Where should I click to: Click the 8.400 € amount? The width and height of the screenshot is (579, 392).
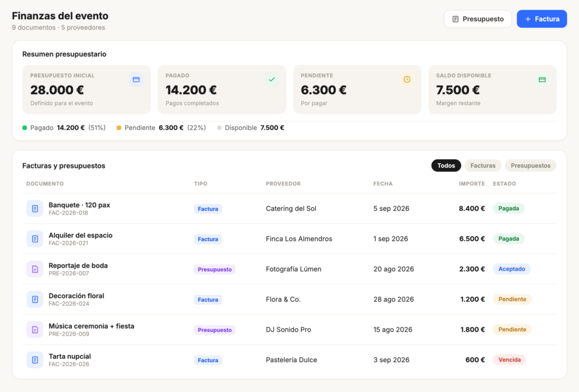472,208
